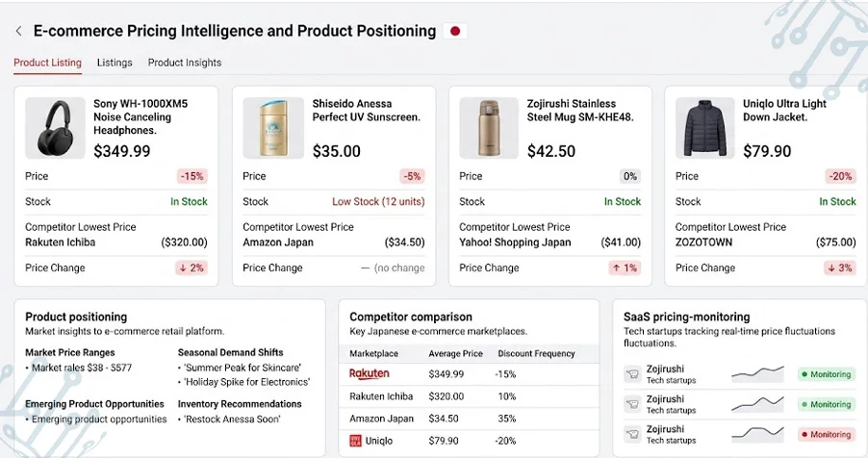Open the Shiseido Anessa sunscreen thumbnail

(273, 128)
